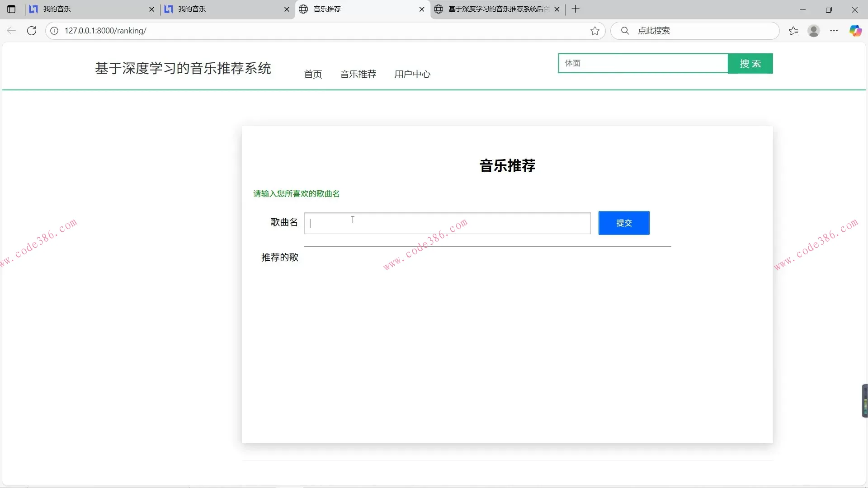Click the favorites star in address bar
Screen dimensions: 868x488
pyautogui.click(x=595, y=31)
